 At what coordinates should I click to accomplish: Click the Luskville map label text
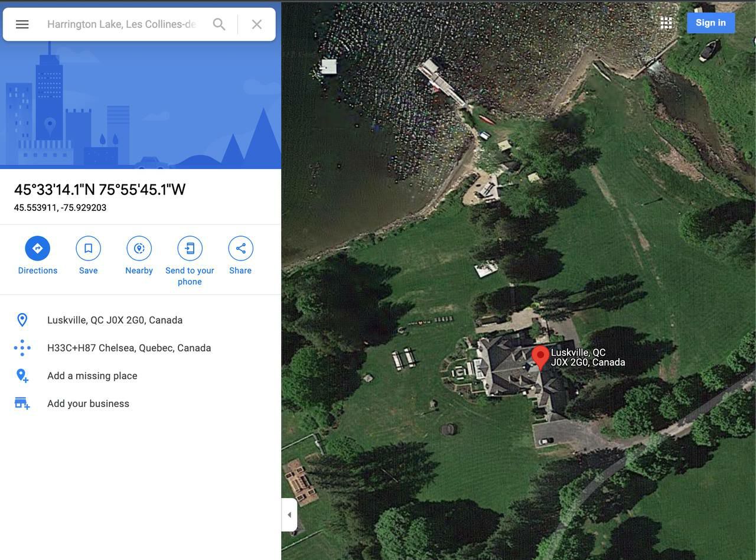pos(588,357)
